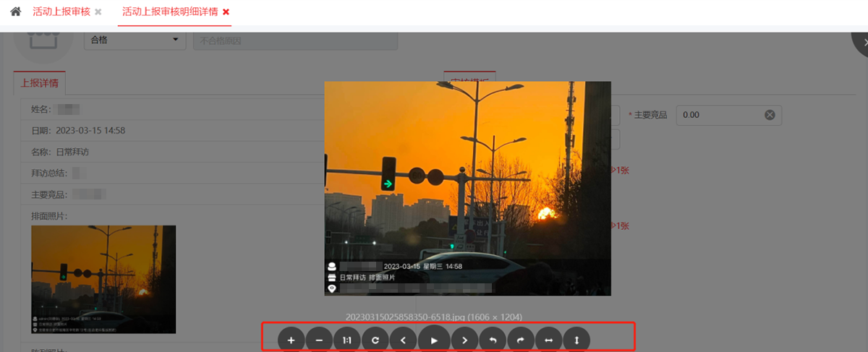Reset the image viewer with refresh icon
This screenshot has width=868, height=352.
pyautogui.click(x=375, y=340)
